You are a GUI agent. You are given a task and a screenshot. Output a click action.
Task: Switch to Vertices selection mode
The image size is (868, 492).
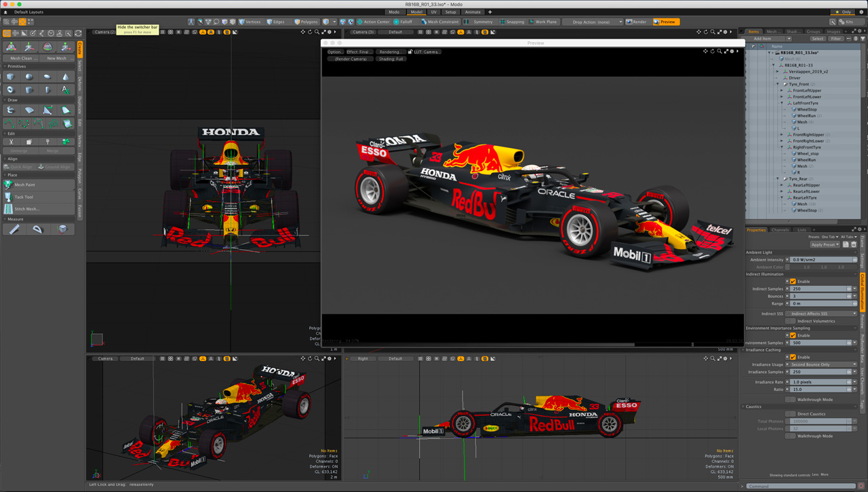click(250, 22)
